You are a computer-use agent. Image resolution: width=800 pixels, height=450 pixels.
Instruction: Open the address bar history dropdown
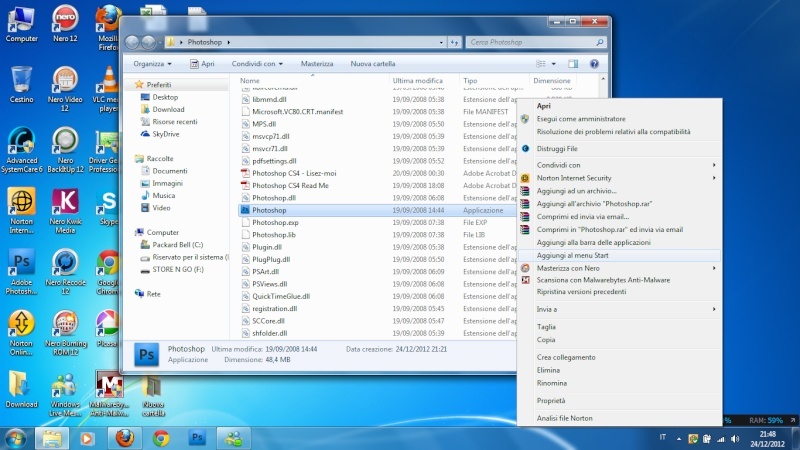click(441, 42)
